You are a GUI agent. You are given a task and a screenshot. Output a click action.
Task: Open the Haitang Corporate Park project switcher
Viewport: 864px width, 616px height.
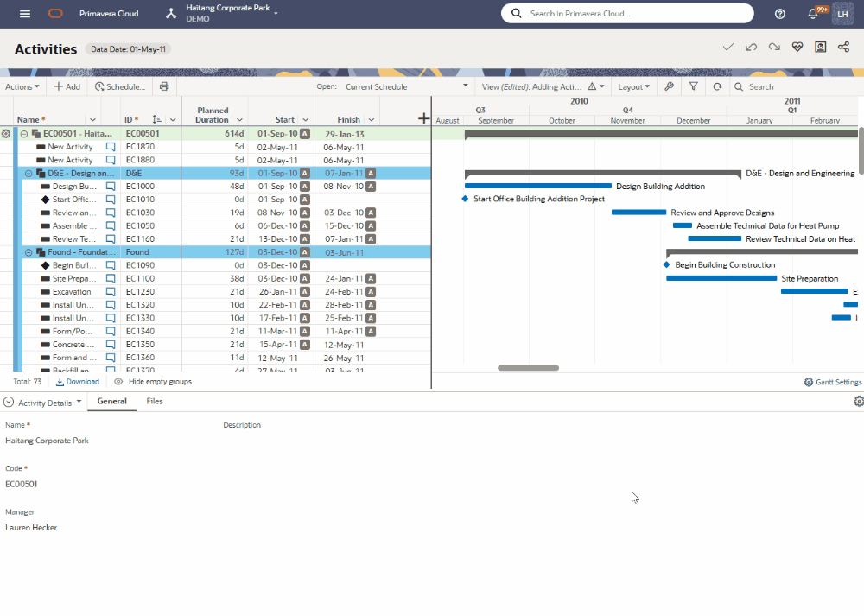(x=232, y=13)
